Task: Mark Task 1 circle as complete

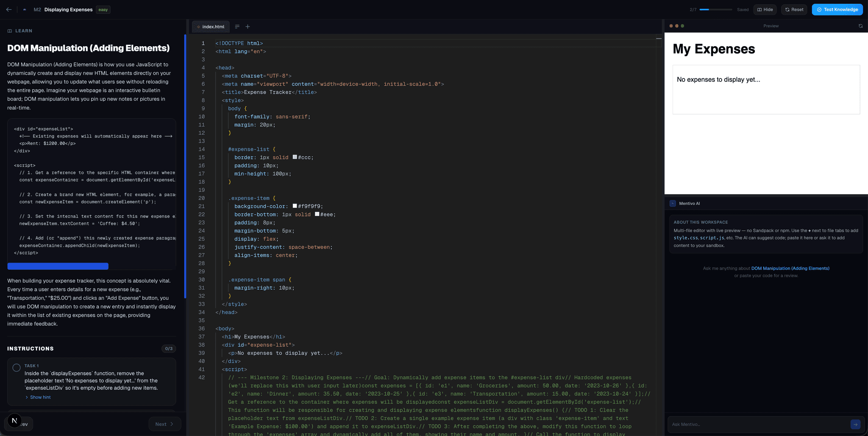Action: (17, 368)
